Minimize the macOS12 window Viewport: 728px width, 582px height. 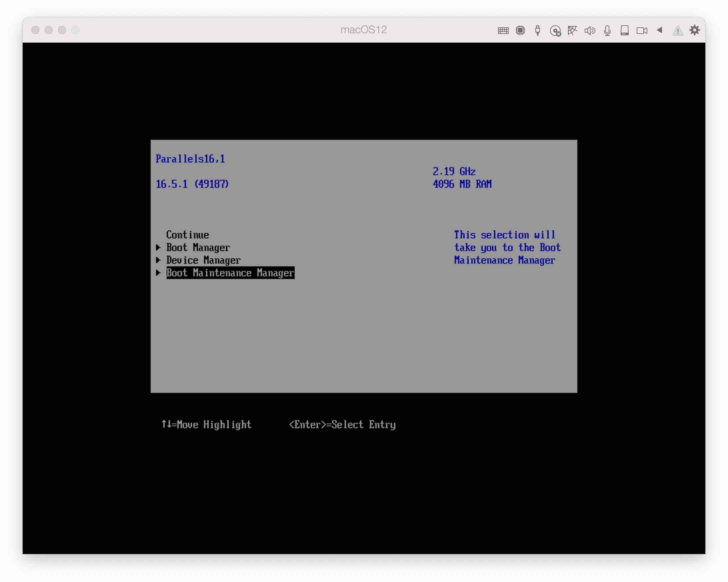(49, 30)
